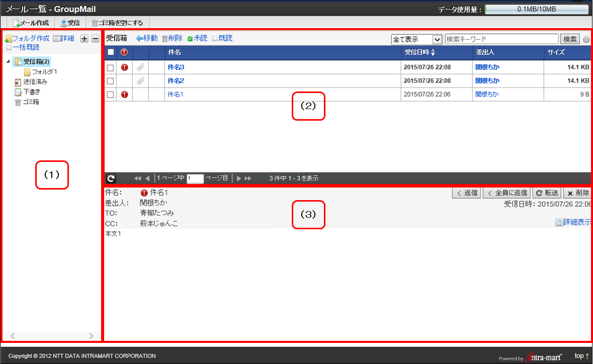Click the 14.1 KB size of 件名3
This screenshot has width=593, height=364.
click(x=578, y=67)
